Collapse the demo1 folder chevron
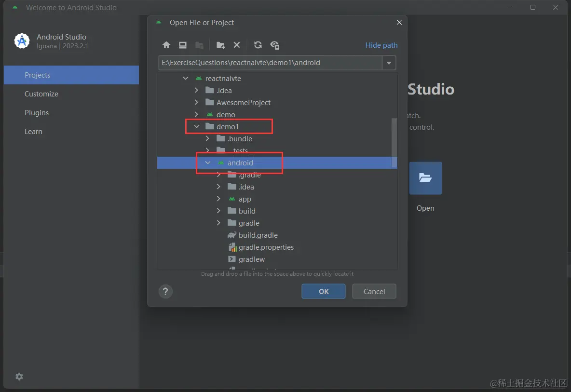Viewport: 571px width, 392px height. tap(197, 126)
